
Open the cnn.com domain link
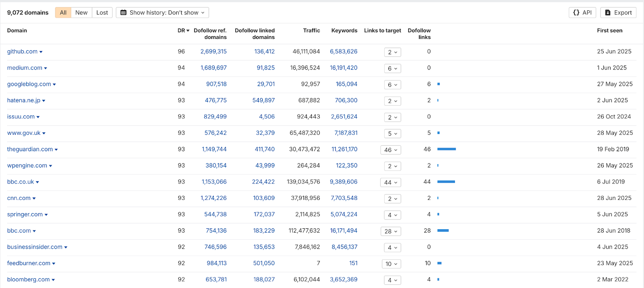click(x=19, y=198)
